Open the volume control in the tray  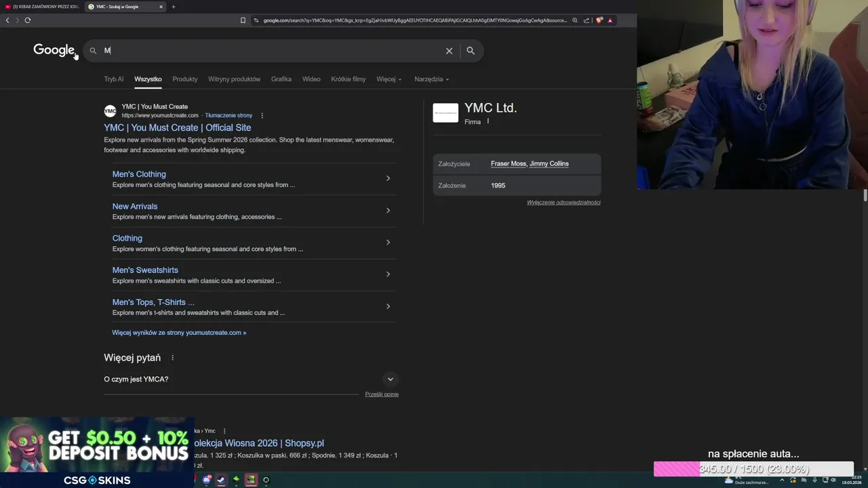pyautogui.click(x=833, y=480)
